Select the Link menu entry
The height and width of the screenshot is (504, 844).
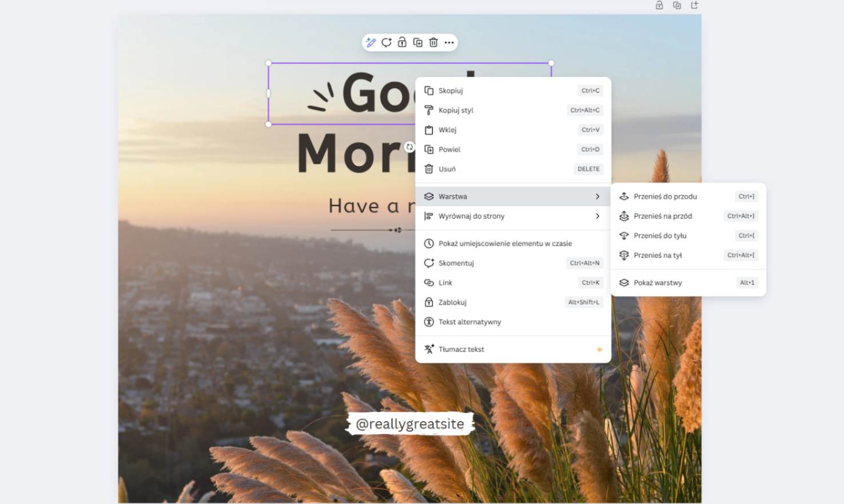[513, 283]
